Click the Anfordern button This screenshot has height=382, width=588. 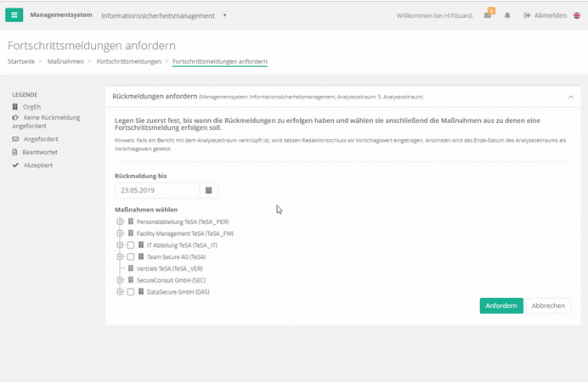click(x=500, y=306)
